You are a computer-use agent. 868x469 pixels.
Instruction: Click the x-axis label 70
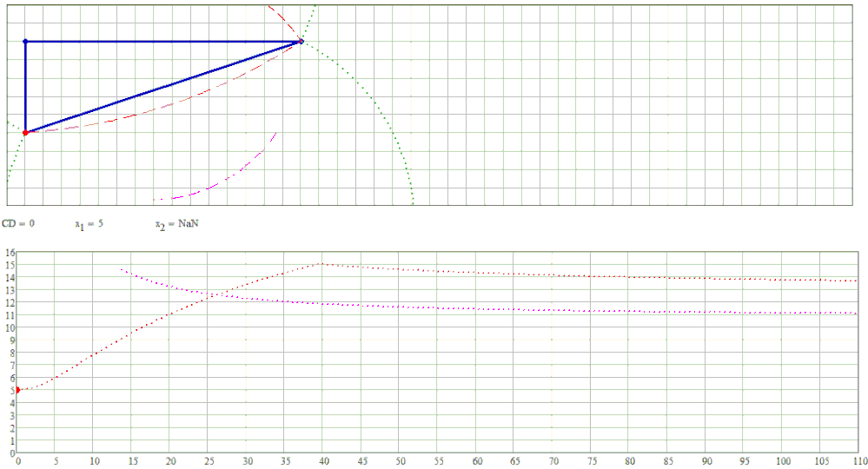pyautogui.click(x=553, y=460)
